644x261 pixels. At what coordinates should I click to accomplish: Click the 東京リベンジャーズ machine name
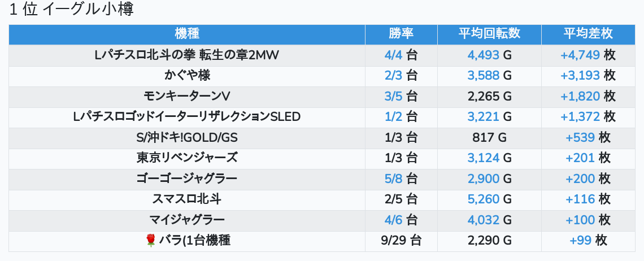click(187, 158)
